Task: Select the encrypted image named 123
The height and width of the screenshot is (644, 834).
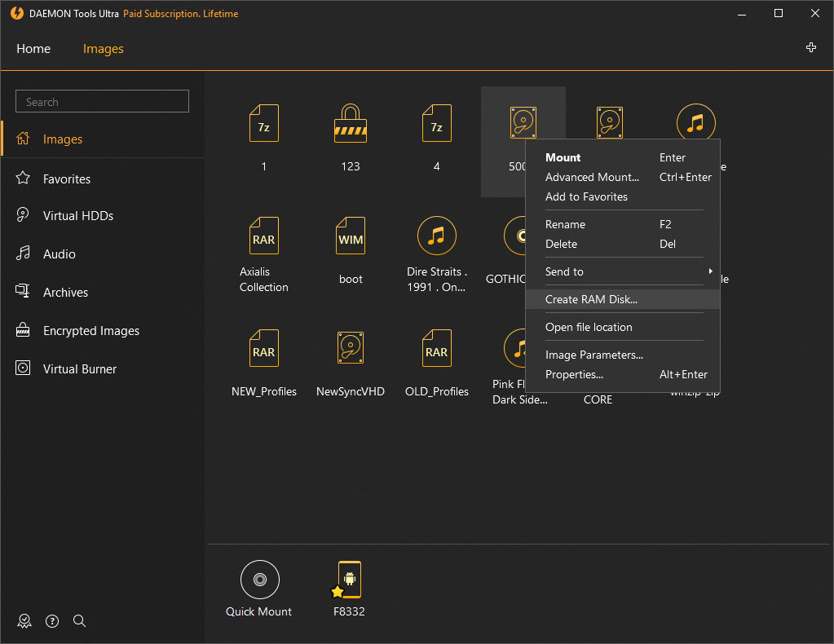Action: [x=350, y=123]
